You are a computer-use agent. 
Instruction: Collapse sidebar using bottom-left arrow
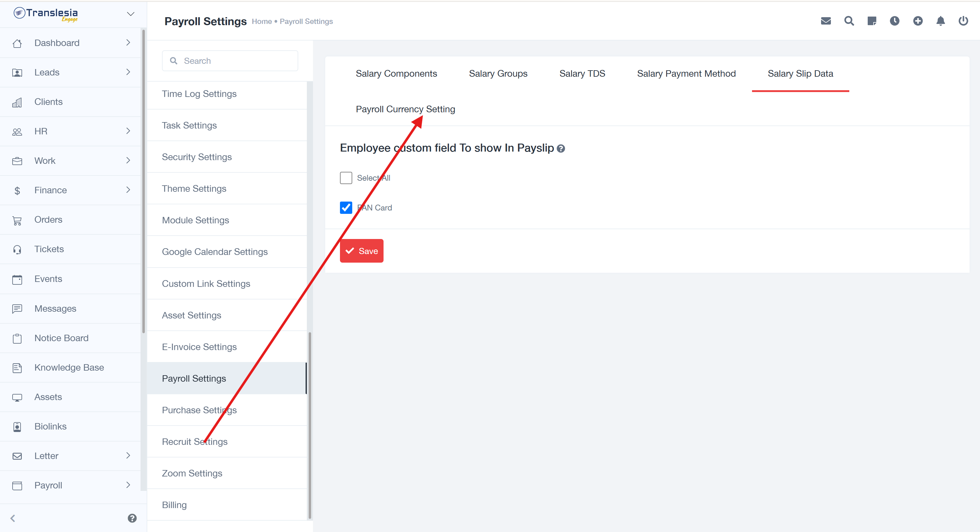click(x=13, y=518)
